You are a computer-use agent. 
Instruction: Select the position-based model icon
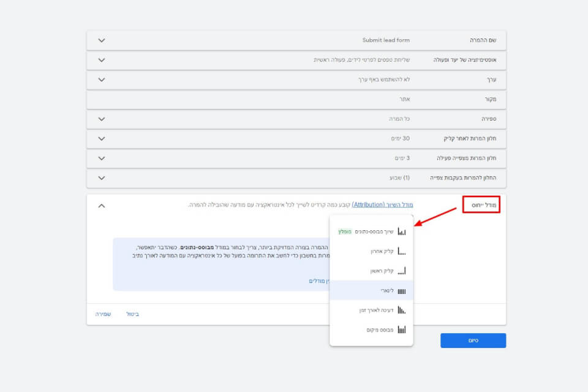402,330
